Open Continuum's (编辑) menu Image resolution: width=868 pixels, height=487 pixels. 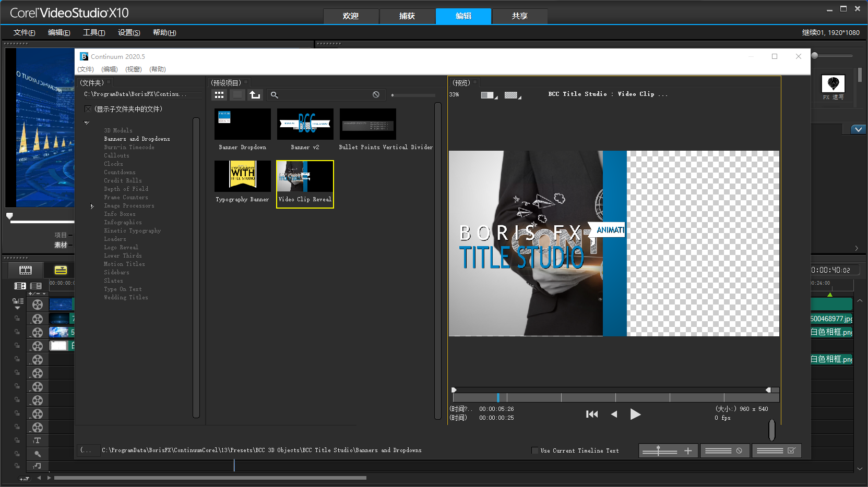coord(110,69)
